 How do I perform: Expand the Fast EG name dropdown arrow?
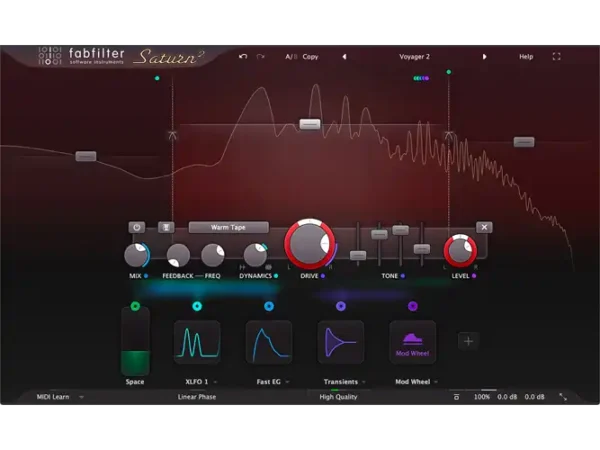287,382
